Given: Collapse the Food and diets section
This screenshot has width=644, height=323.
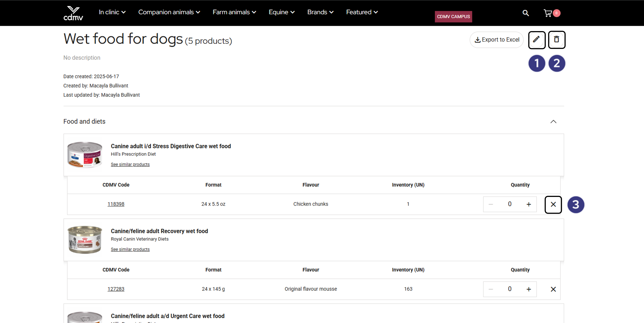Looking at the screenshot, I should pyautogui.click(x=553, y=122).
